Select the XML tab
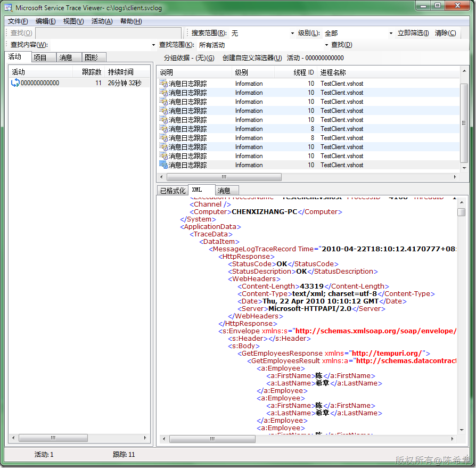Image resolution: width=476 pixels, height=468 pixels. click(202, 190)
